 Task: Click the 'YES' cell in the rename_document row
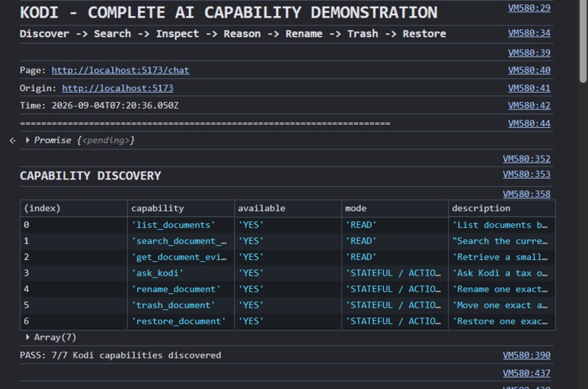pos(288,289)
